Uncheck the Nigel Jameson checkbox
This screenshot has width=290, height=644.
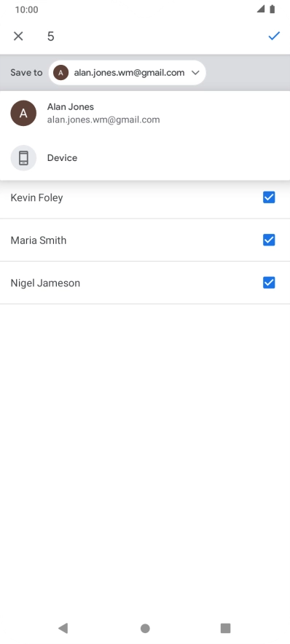(269, 283)
